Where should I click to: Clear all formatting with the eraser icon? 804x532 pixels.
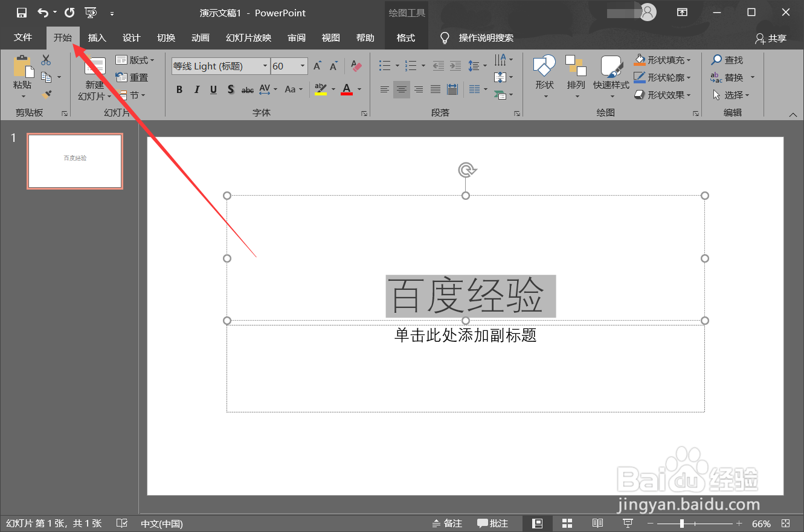356,66
